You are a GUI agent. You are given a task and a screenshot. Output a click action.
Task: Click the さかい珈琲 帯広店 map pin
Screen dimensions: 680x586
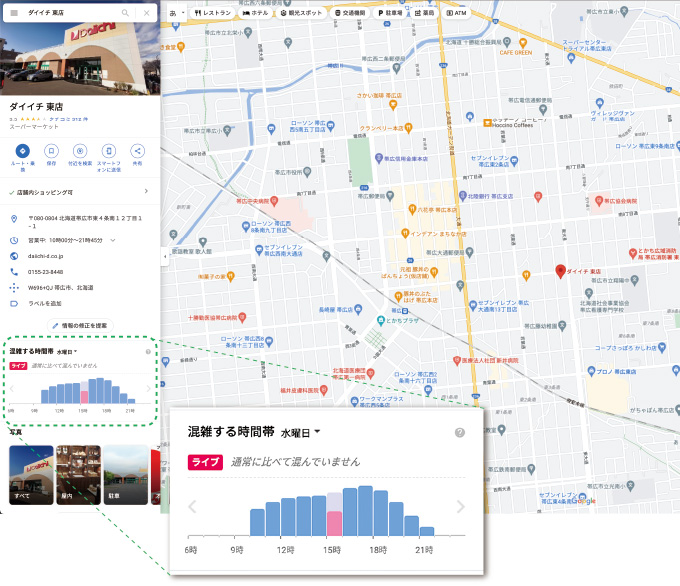point(393,105)
